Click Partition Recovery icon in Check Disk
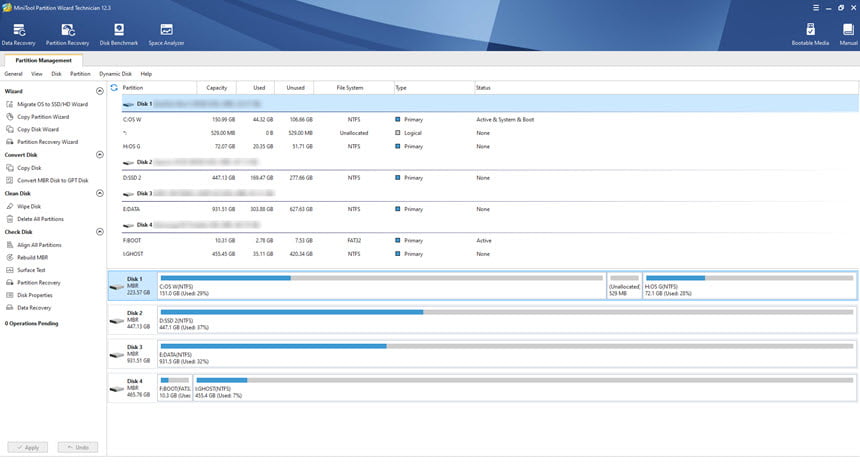860x466 pixels. (x=9, y=283)
